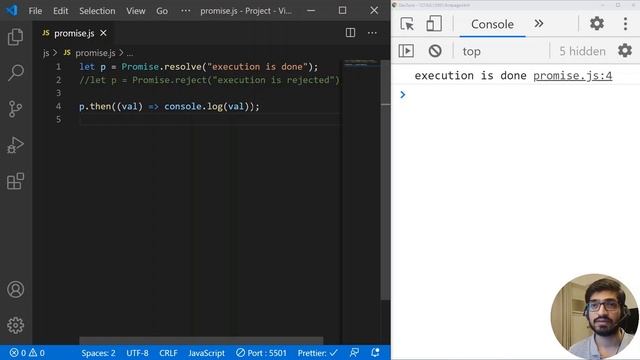Change end of line sequence CRLF
The width and height of the screenshot is (640, 360).
[168, 353]
